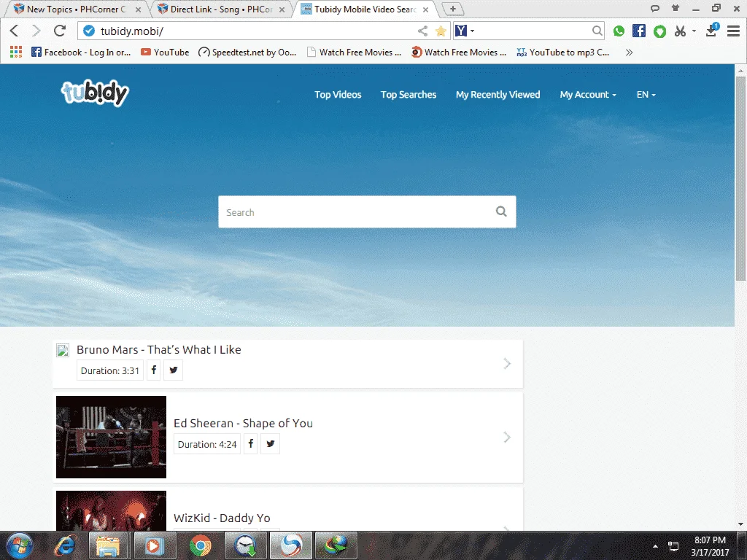
Task: Click the scissors screenshot tool icon
Action: [681, 31]
